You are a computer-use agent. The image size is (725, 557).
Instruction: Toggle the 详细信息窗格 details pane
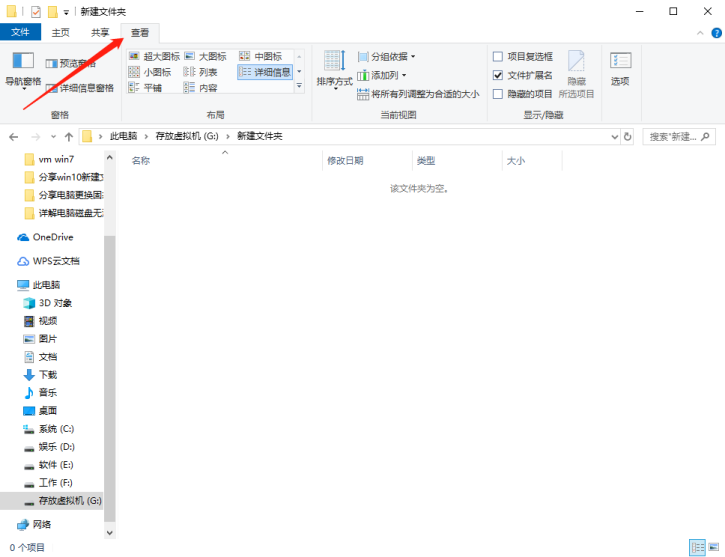tap(79, 88)
